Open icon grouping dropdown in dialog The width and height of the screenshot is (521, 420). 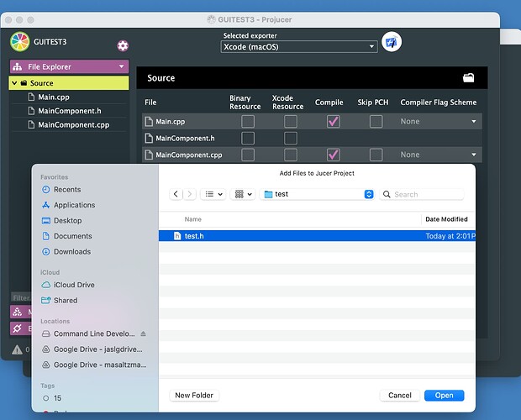coord(243,194)
